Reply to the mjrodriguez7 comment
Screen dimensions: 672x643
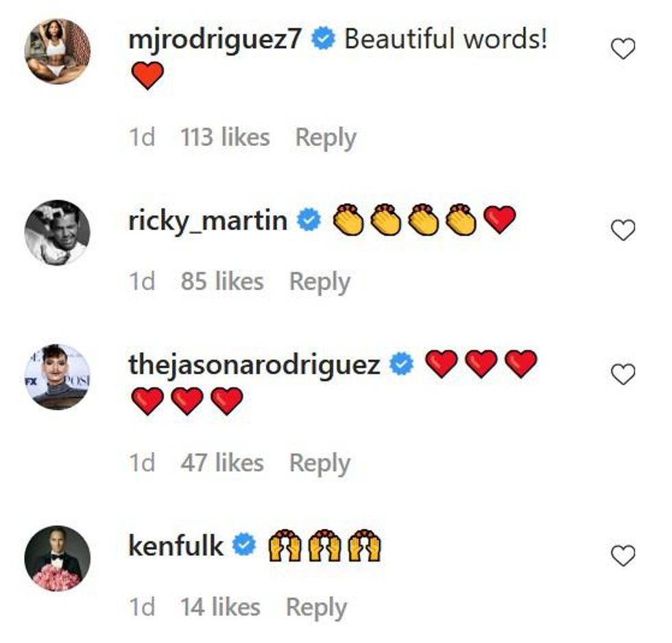click(326, 138)
